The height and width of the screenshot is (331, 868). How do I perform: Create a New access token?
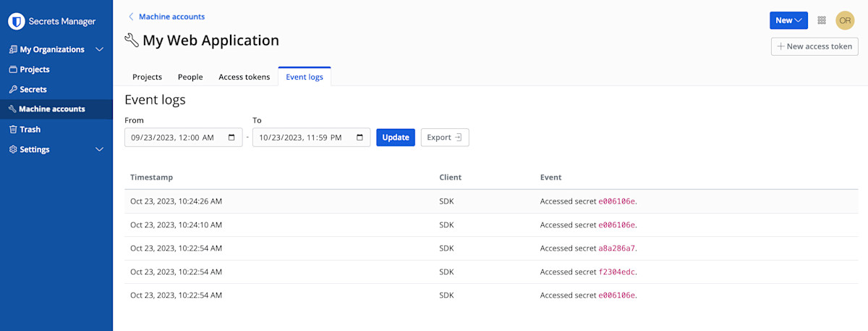[814, 46]
